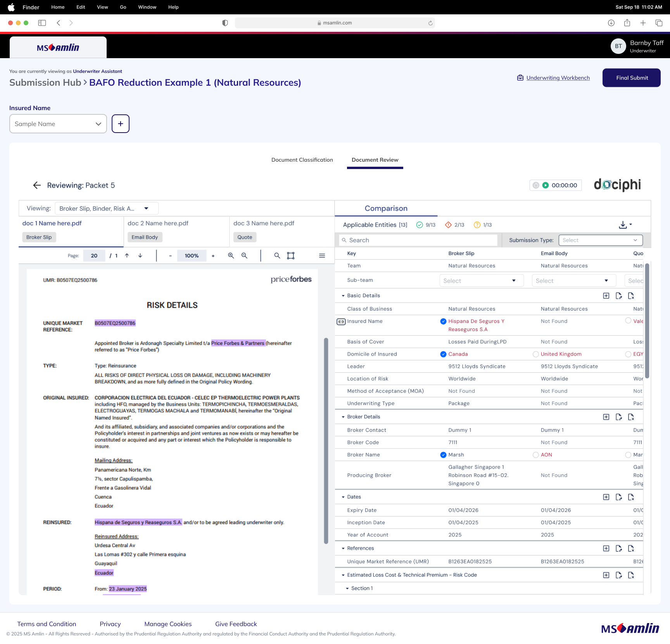Collapse the Broker Details section
Viewport: 670px width, 644px height.
pyautogui.click(x=343, y=417)
